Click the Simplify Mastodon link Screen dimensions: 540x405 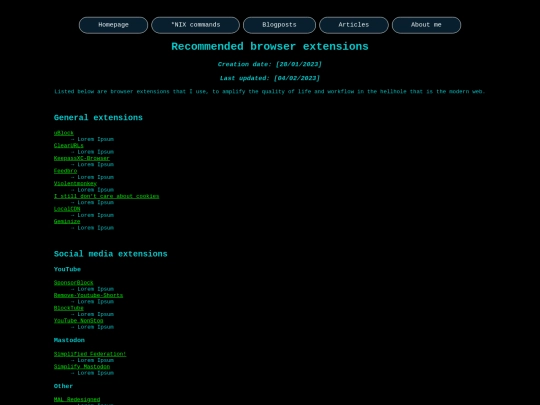(82, 367)
